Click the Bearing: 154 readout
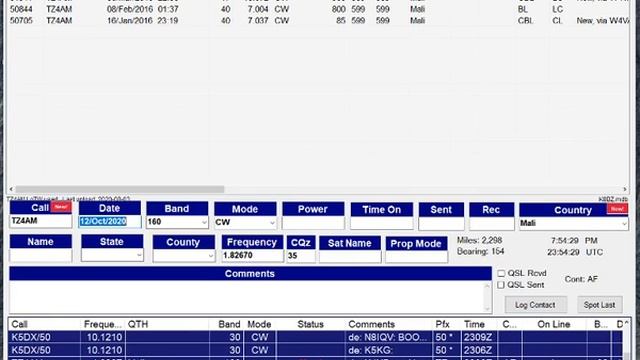The image size is (640, 360). click(480, 251)
